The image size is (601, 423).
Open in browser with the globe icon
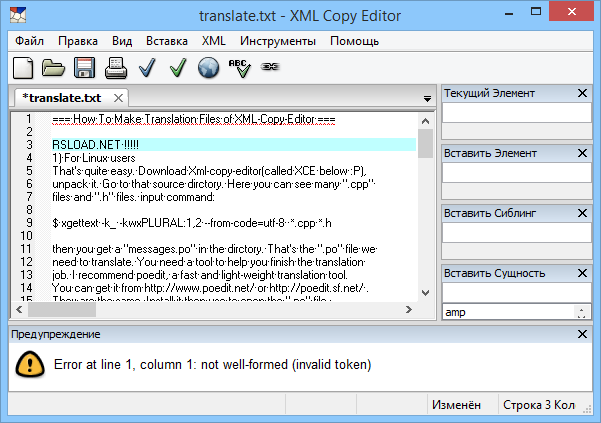(209, 68)
